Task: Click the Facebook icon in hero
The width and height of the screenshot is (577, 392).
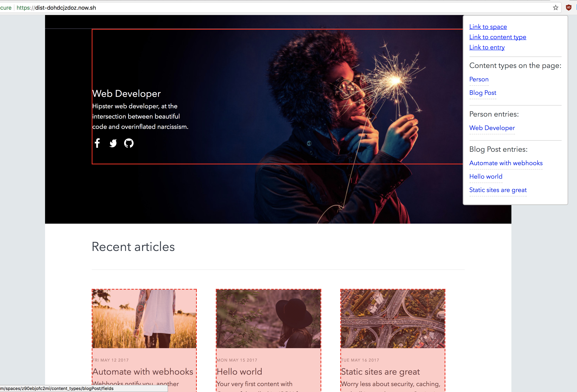Action: click(x=97, y=143)
